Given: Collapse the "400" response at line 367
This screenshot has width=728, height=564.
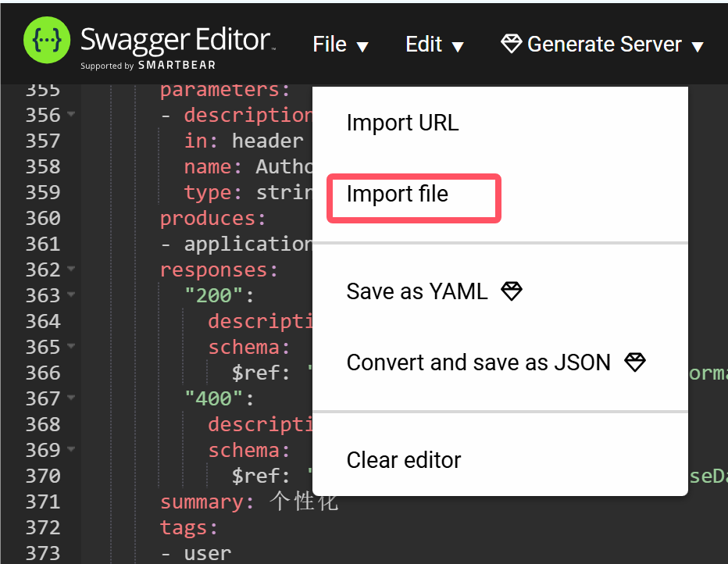Looking at the screenshot, I should point(72,398).
